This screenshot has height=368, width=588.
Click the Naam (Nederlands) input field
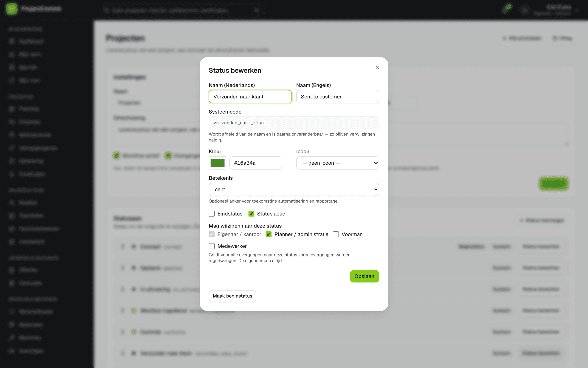[250, 97]
